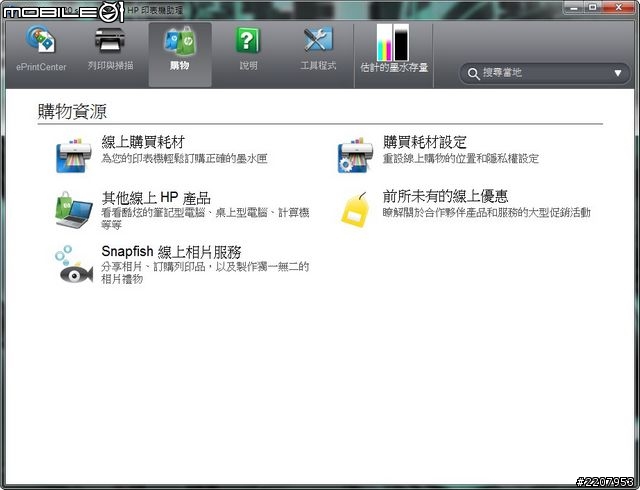Screen dimensions: 640x490
Task: Switch to the 列印與掃描 tab label
Action: 110,65
